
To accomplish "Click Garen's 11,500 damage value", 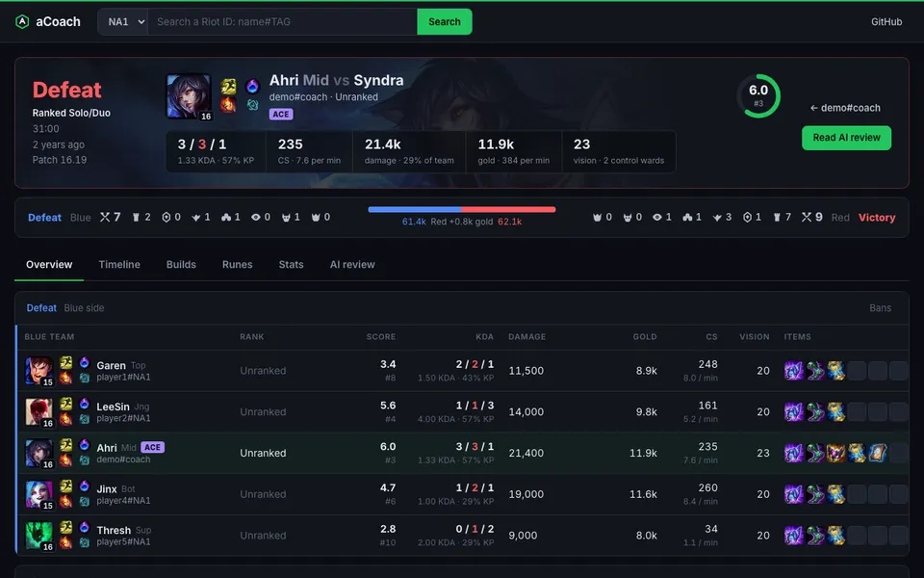I will pos(526,370).
